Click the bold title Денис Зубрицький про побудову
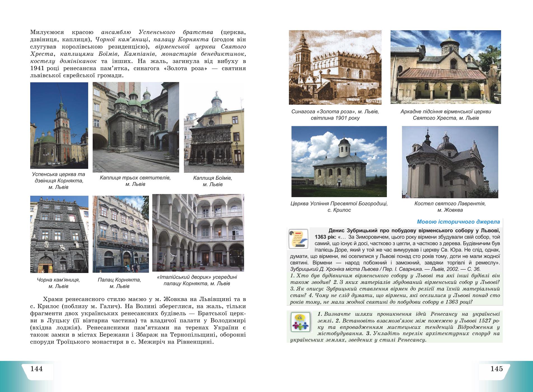 pos(407,234)
